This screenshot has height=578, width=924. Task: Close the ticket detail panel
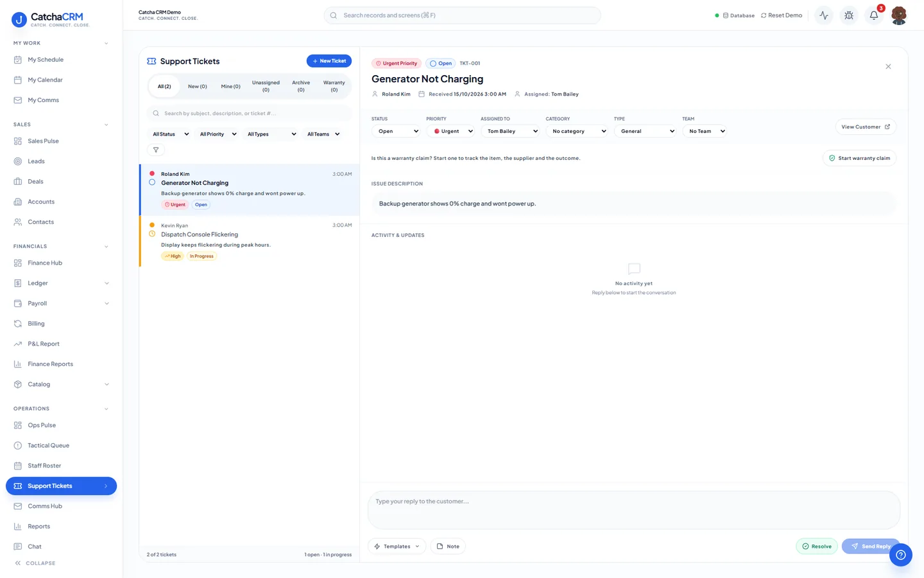click(888, 67)
